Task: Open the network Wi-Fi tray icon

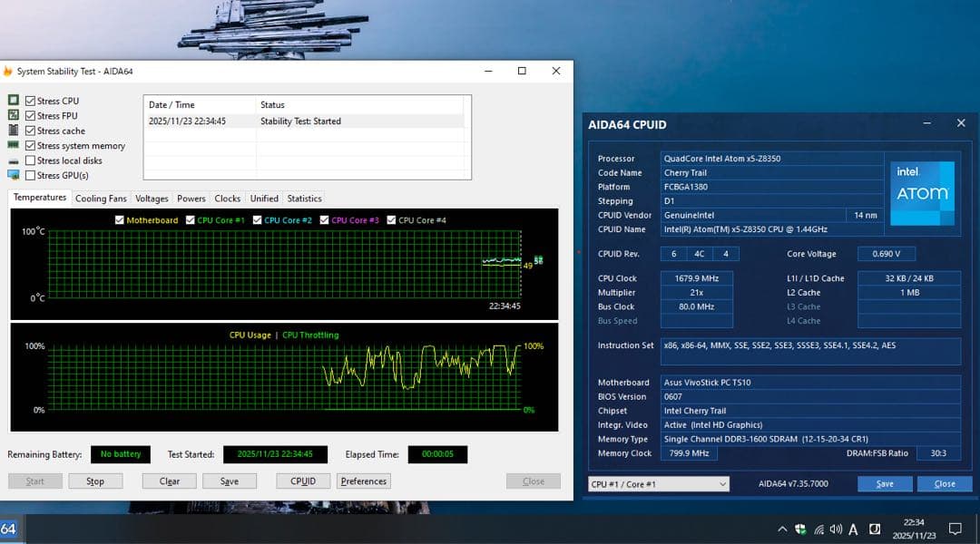Action: [x=818, y=529]
